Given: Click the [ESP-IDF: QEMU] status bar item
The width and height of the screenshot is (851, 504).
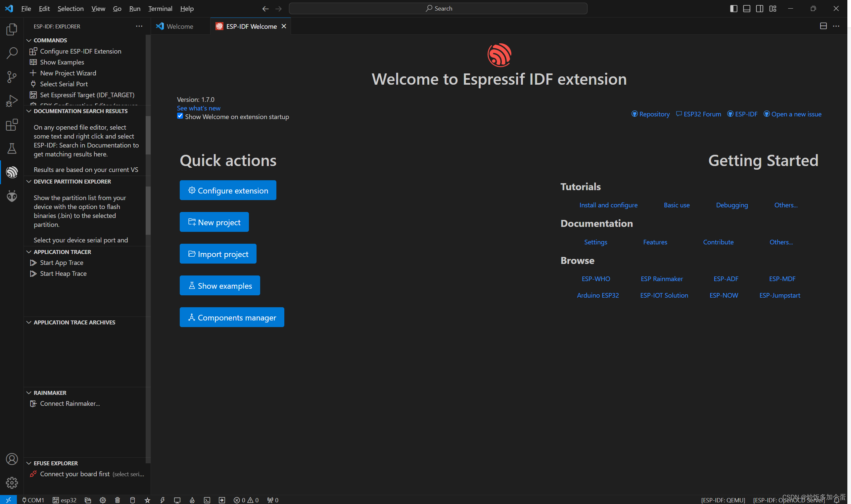Looking at the screenshot, I should pyautogui.click(x=723, y=500).
